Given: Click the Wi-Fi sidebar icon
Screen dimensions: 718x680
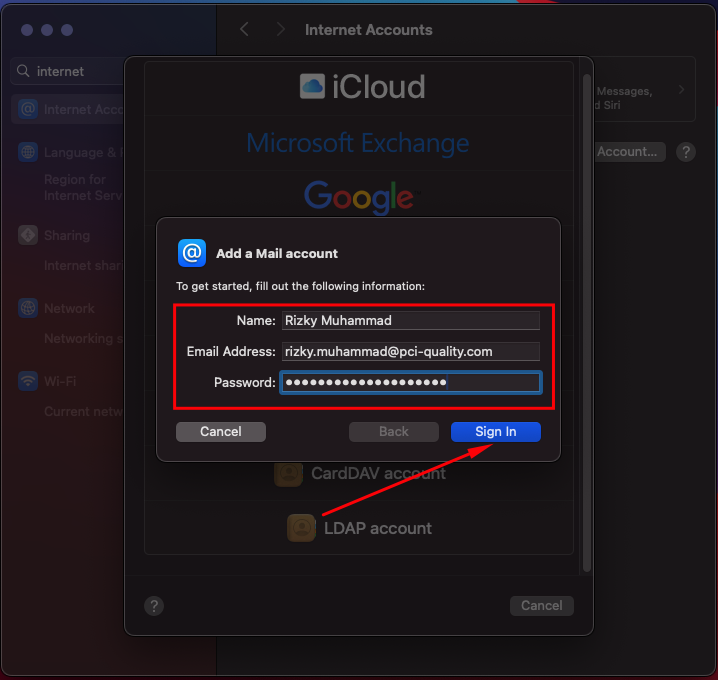Looking at the screenshot, I should [x=28, y=381].
